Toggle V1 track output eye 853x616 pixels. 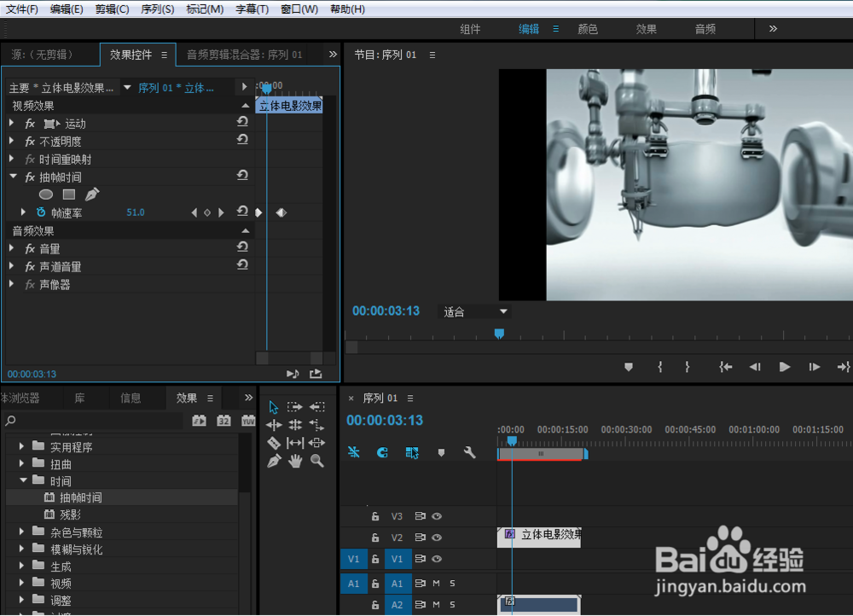[437, 558]
